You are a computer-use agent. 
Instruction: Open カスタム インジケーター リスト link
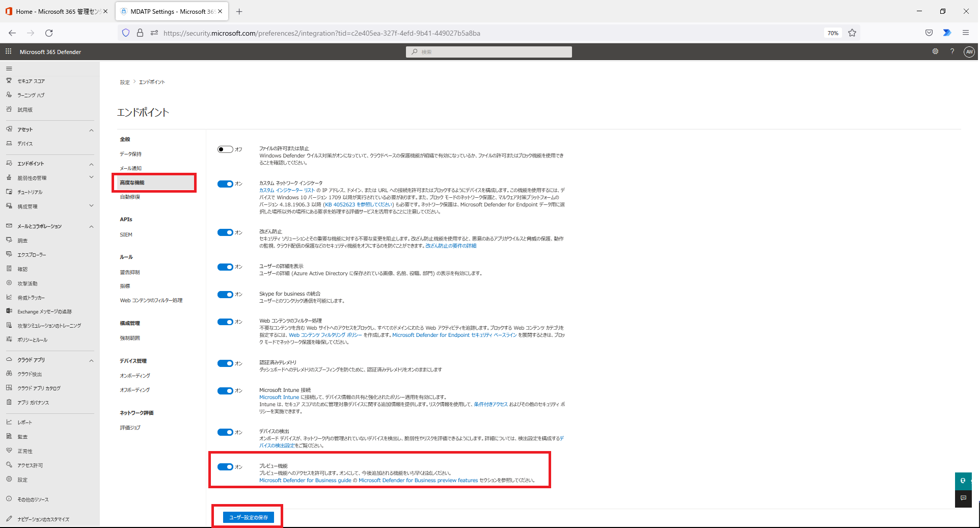pos(287,190)
